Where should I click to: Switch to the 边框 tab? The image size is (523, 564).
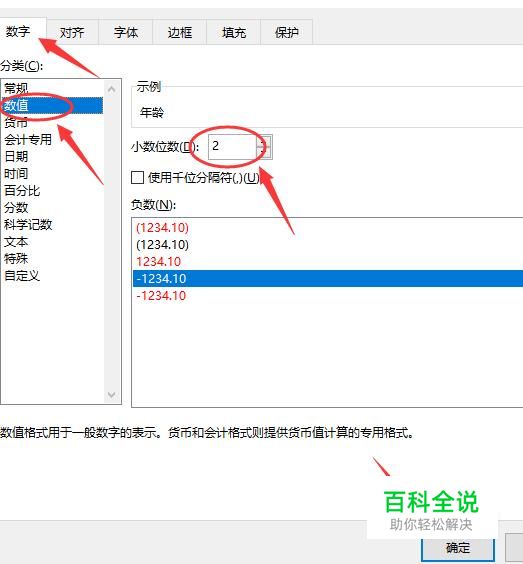click(x=180, y=33)
